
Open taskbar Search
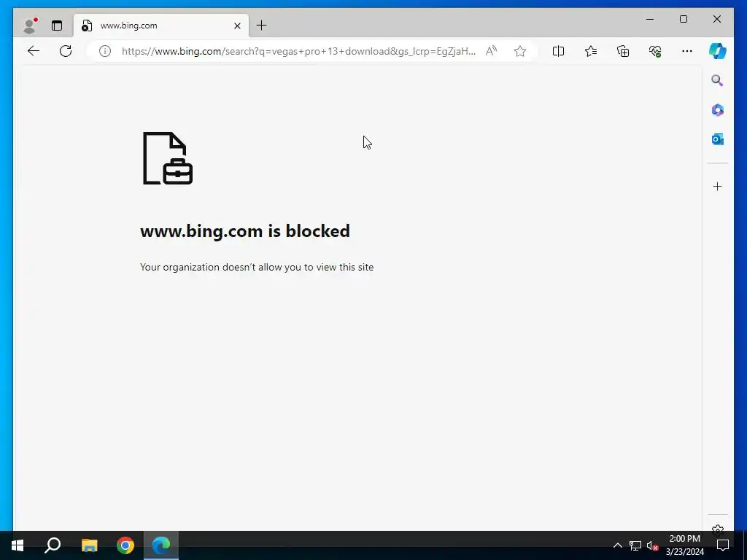coord(53,545)
